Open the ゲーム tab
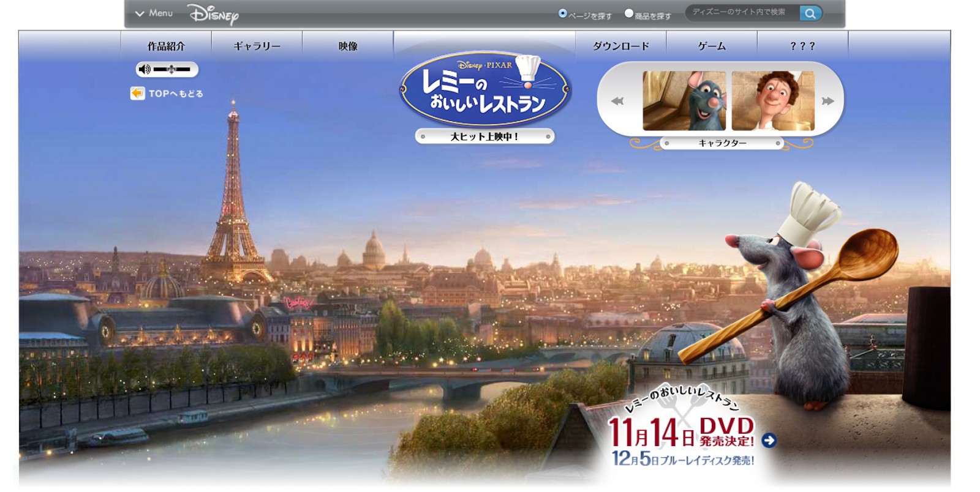Screen dimensions: 980x492 pos(712,46)
